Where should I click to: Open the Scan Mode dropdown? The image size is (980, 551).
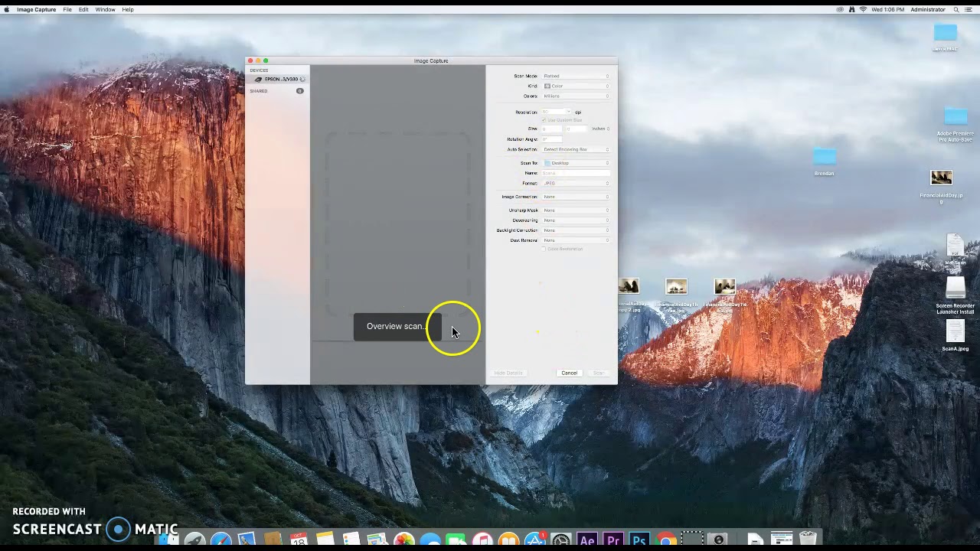(576, 76)
